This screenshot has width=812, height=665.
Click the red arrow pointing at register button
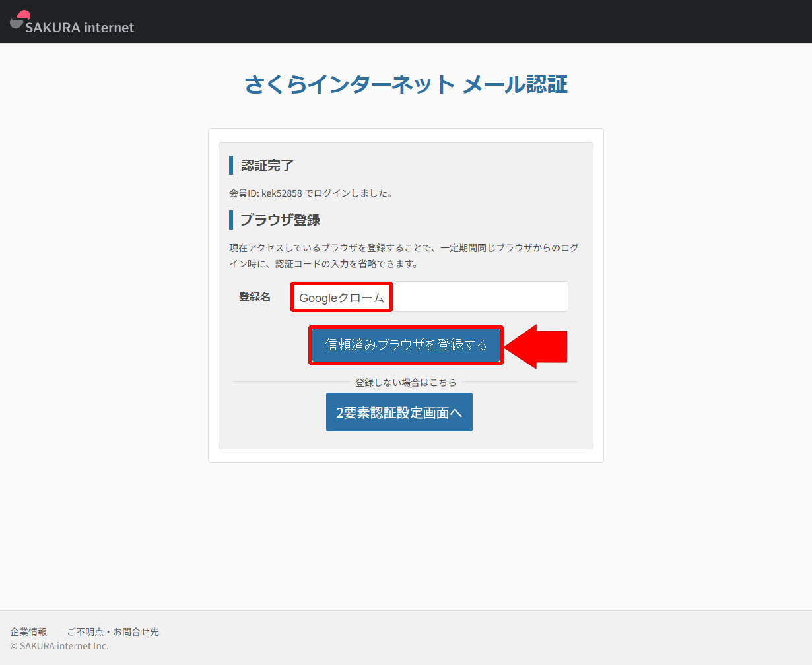[536, 346]
